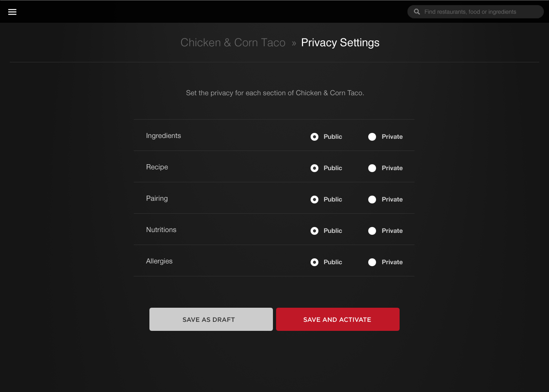Open the hamburger menu
The height and width of the screenshot is (392, 549).
click(x=12, y=12)
